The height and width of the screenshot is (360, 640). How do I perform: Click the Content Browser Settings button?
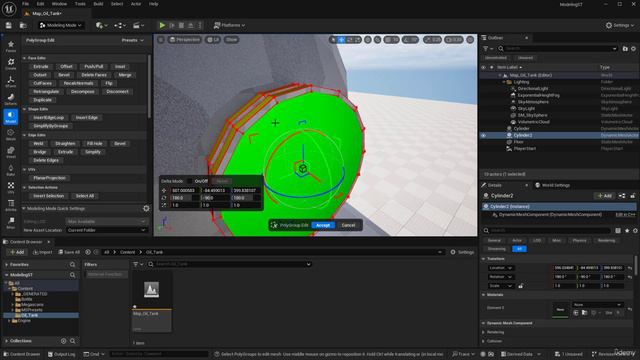click(x=462, y=252)
